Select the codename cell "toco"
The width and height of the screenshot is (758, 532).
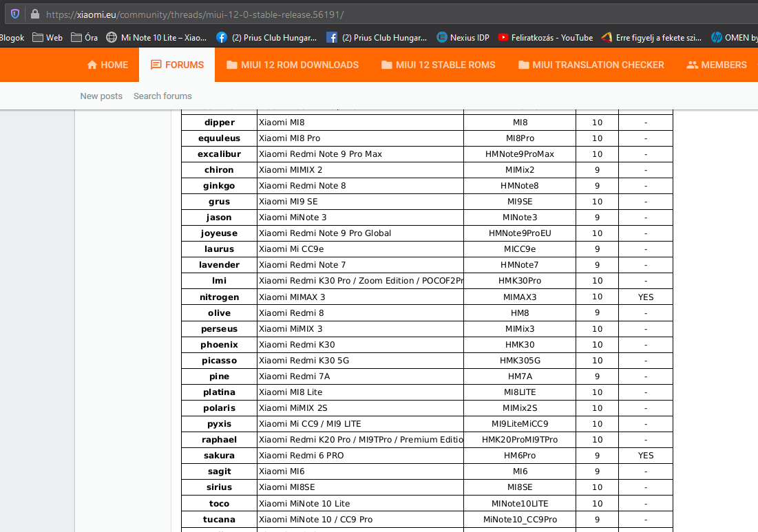tap(220, 504)
